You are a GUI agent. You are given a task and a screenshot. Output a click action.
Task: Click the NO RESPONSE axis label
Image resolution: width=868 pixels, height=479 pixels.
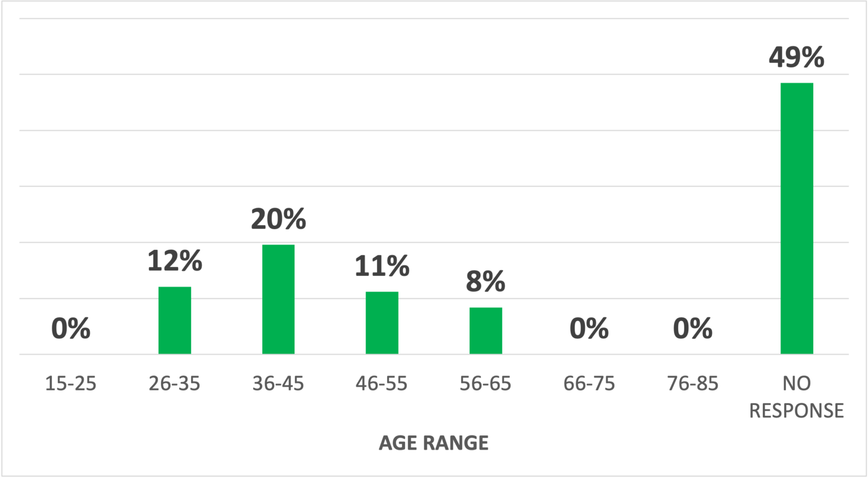click(797, 397)
